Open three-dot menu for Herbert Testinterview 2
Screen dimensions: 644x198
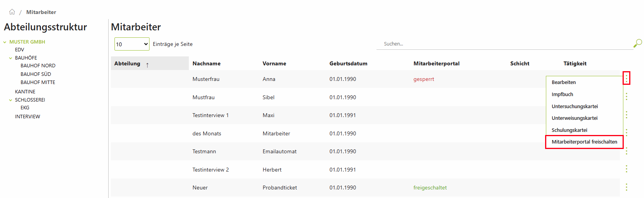point(626,169)
